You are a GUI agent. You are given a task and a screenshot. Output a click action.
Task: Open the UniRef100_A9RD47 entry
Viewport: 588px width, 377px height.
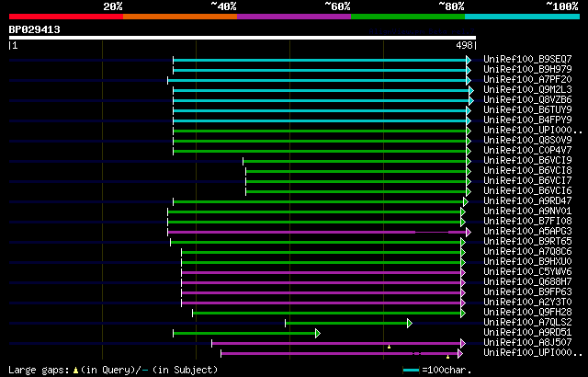[x=527, y=201]
